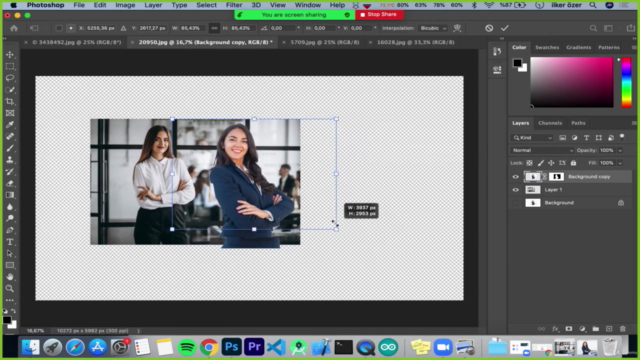Select the Horizontal Type tool
Image resolution: width=640 pixels, height=360 pixels.
[10, 242]
